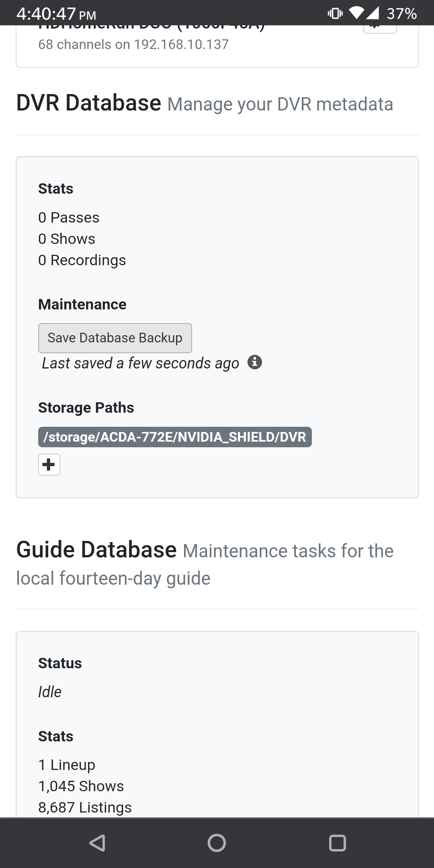This screenshot has width=434, height=868.
Task: Tap the cellular signal status icon
Action: (372, 13)
